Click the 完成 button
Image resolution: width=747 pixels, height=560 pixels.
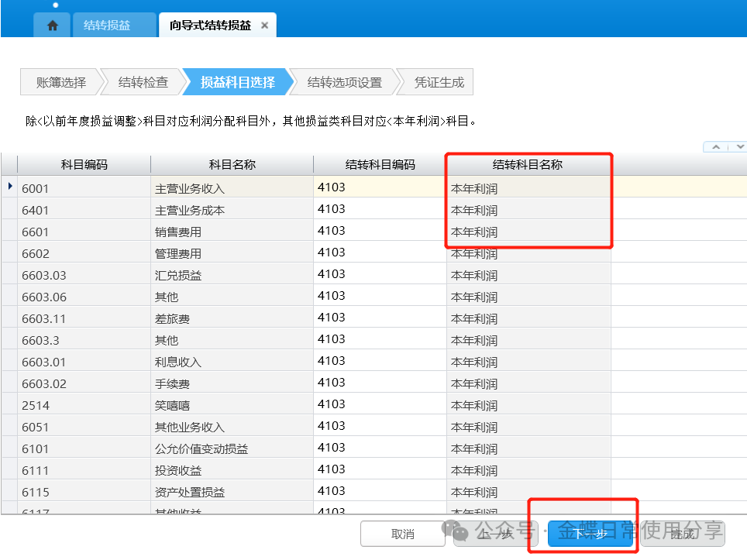click(x=682, y=534)
